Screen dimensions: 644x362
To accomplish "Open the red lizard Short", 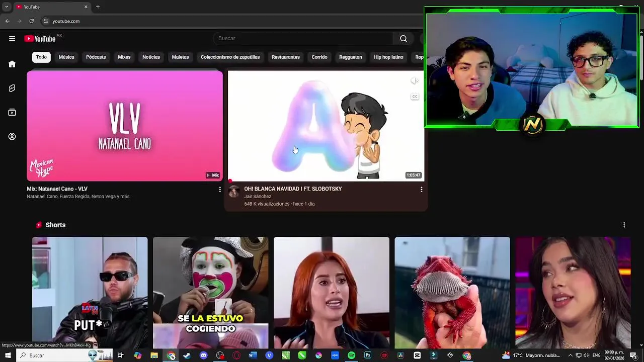I will [x=452, y=293].
